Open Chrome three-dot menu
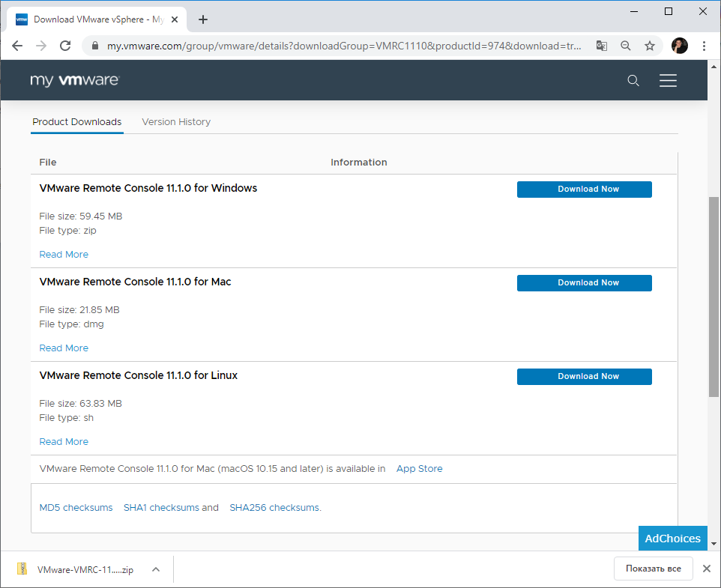721x588 pixels. [x=704, y=46]
